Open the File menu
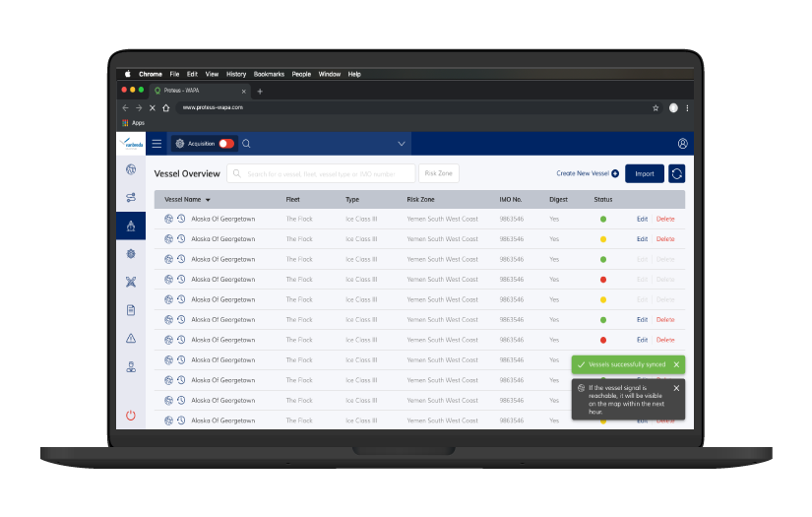This screenshot has height=517, width=812. tap(174, 74)
